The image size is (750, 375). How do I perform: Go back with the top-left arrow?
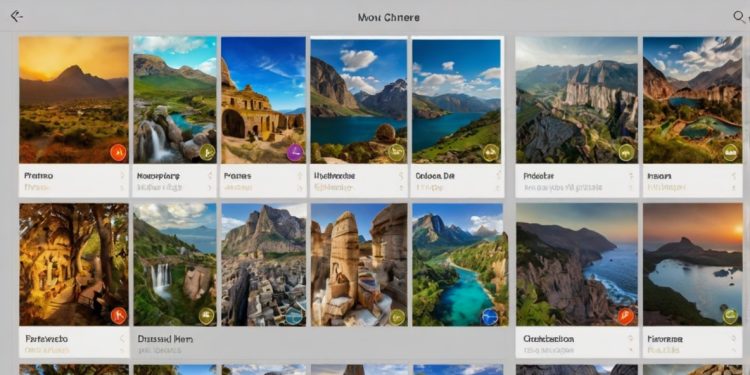16,16
